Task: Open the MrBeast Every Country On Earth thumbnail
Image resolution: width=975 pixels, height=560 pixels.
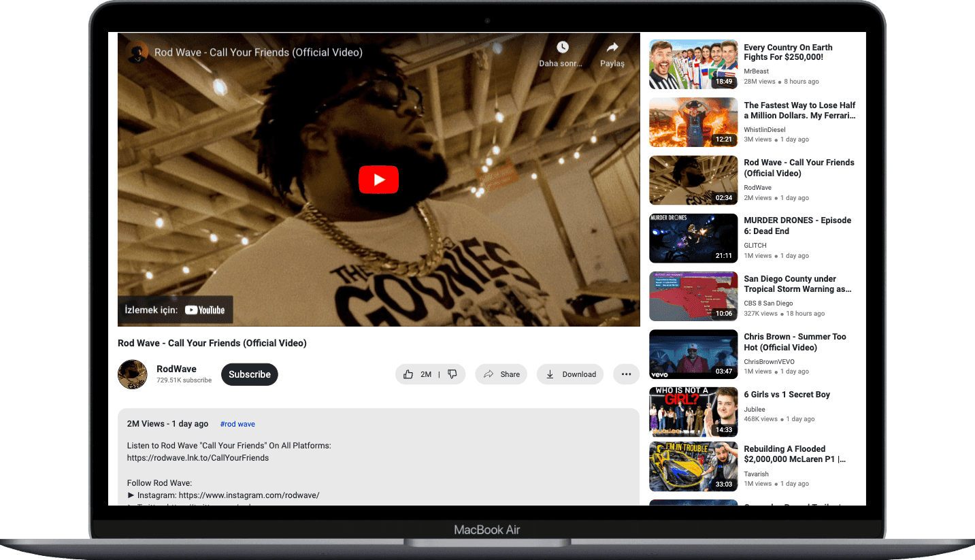Action: point(693,65)
